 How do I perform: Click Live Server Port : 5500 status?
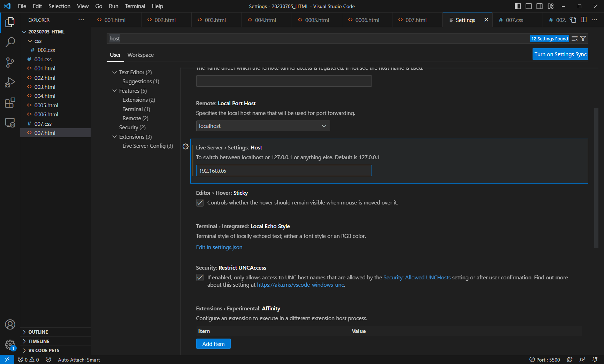(545, 359)
